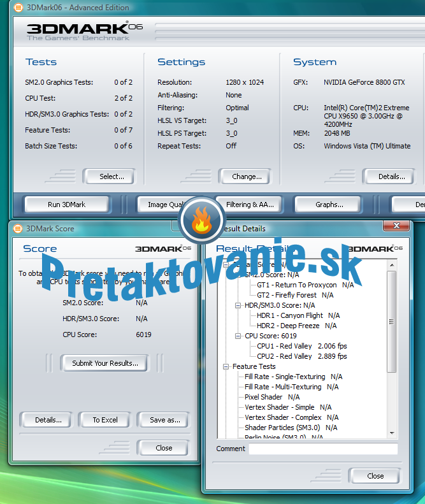Viewport: 425px width, 504px height.
Task: Select CPU1 - Red Valley 2.006 fps
Action: [301, 346]
